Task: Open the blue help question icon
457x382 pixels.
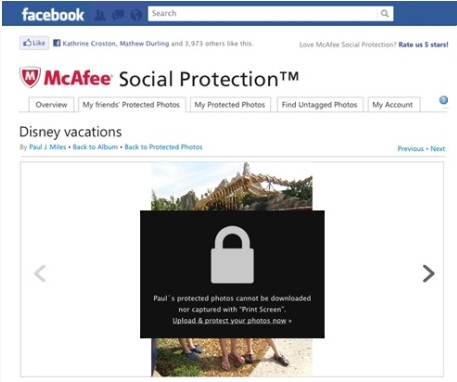Action: click(x=443, y=100)
